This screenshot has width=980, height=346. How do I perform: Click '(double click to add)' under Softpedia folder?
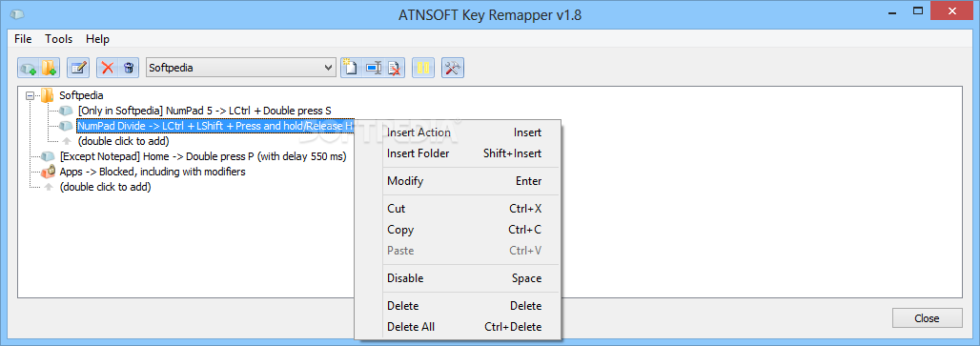click(124, 141)
